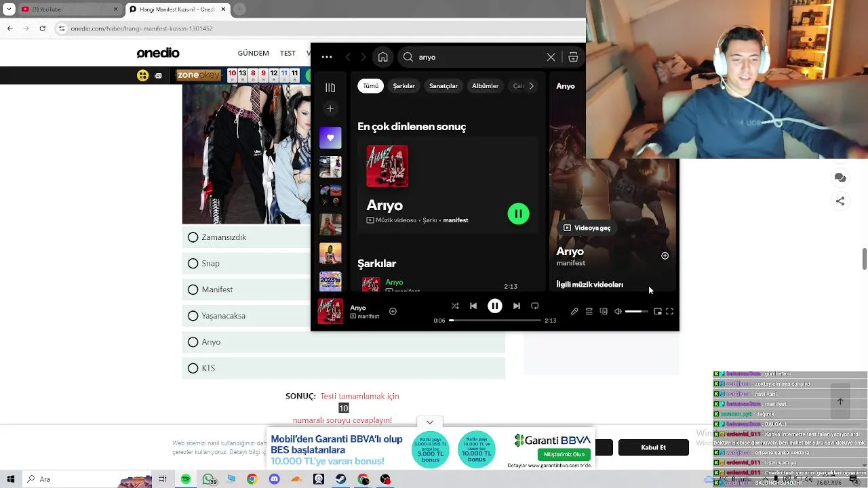Image resolution: width=868 pixels, height=488 pixels.
Task: Click Windows taskbar search box Ara
Action: pos(88,479)
